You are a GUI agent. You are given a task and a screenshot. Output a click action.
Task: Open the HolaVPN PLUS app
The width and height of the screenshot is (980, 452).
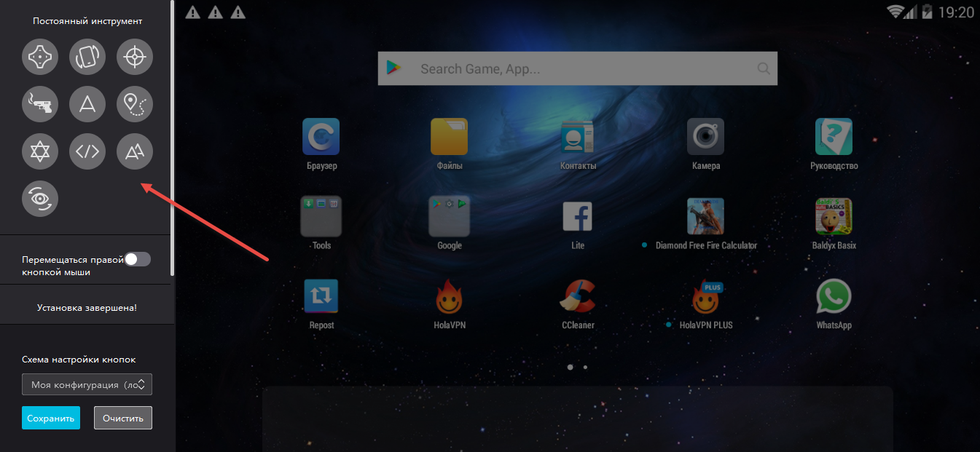click(x=706, y=304)
